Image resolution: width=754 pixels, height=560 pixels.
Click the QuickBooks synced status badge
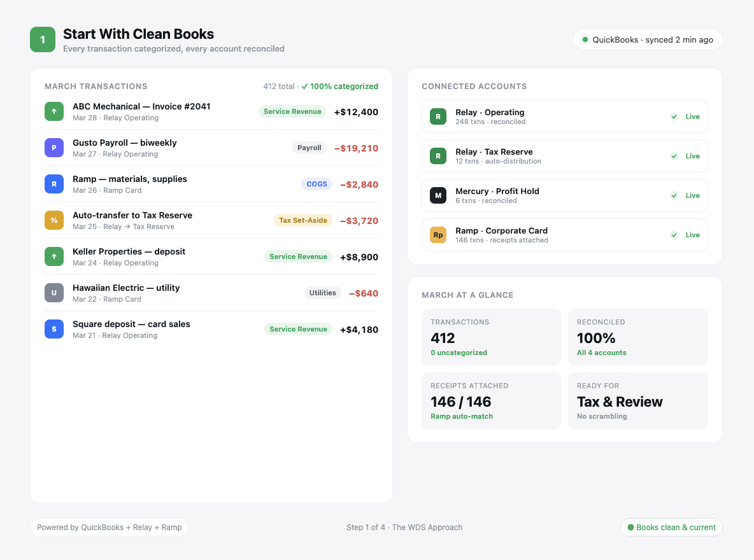coord(648,39)
